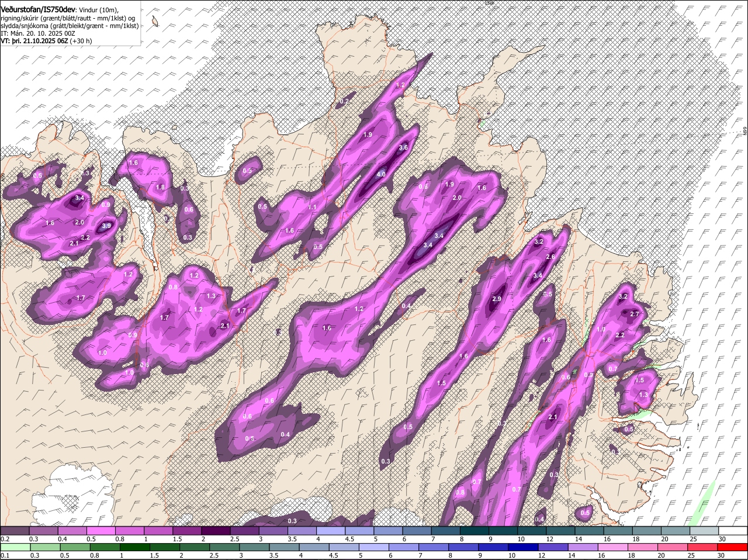
Task: Pick the 0.1 pale green swatch in lower legend
Action: [x=15, y=547]
